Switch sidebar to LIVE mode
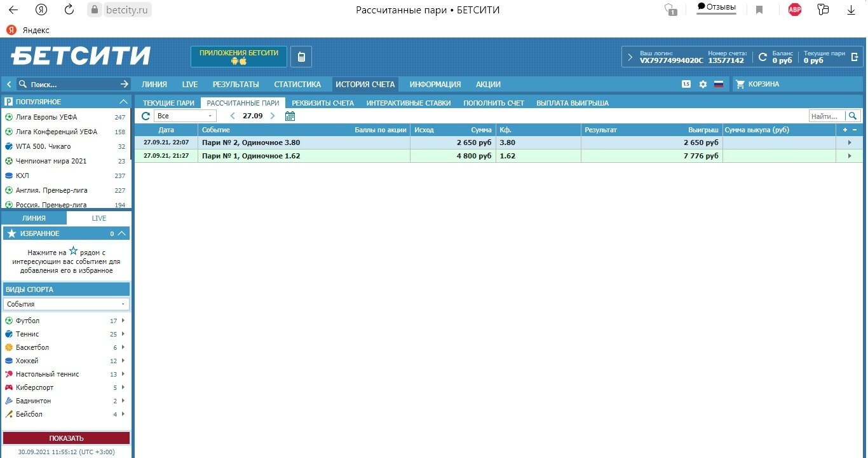The height and width of the screenshot is (458, 868). pos(99,218)
